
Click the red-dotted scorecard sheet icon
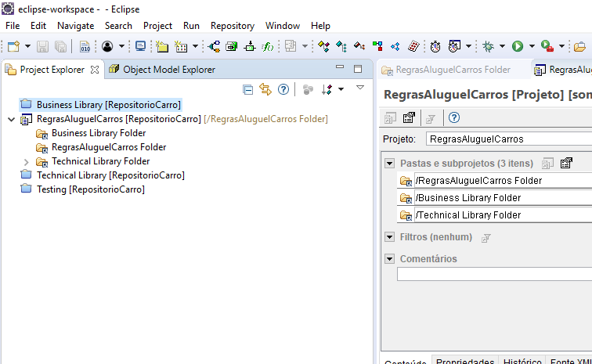pos(413,46)
